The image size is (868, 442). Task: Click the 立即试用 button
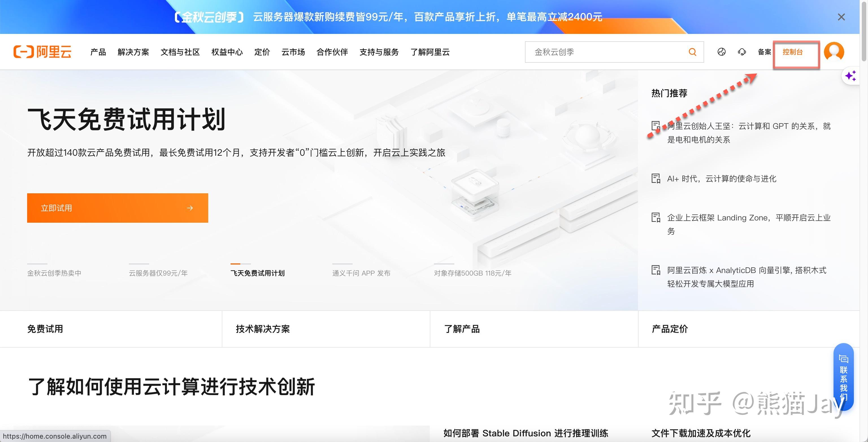click(118, 208)
